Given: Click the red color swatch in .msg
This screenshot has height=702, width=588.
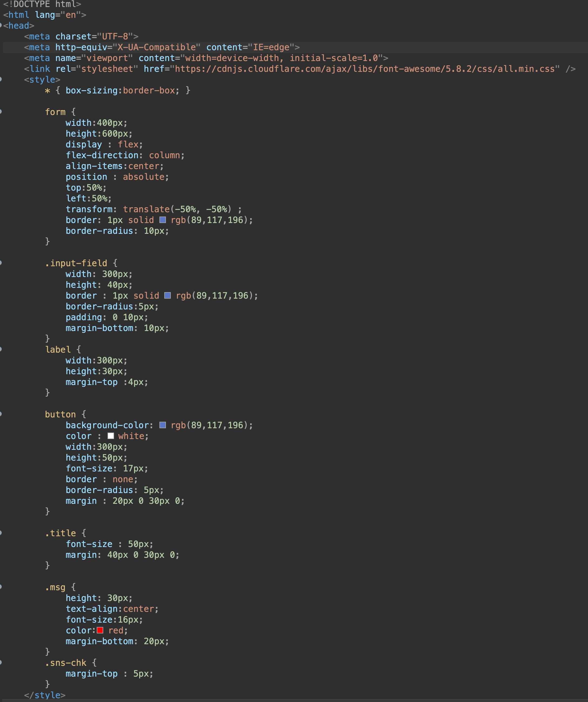Looking at the screenshot, I should point(100,630).
